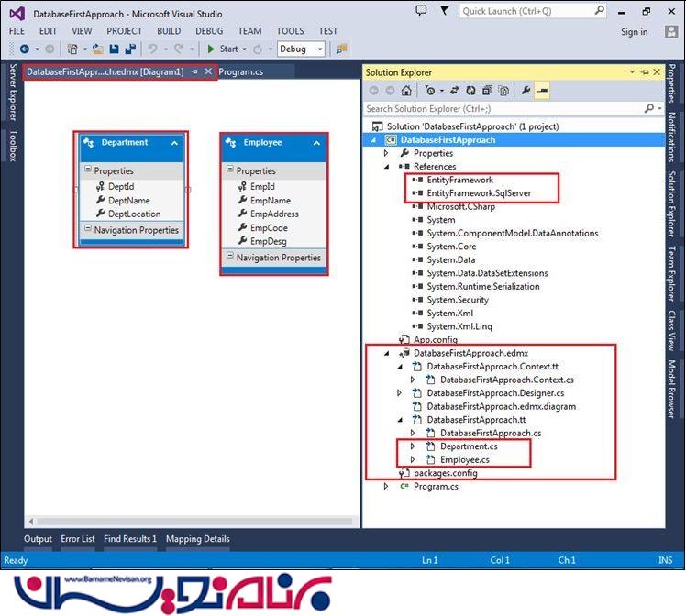The height and width of the screenshot is (616, 686).
Task: Open Properties wrench icon in Solution Explorer
Action: tap(526, 91)
